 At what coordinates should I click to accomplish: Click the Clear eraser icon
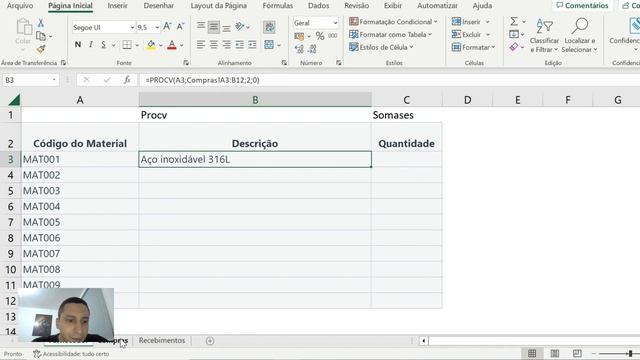pos(514,47)
